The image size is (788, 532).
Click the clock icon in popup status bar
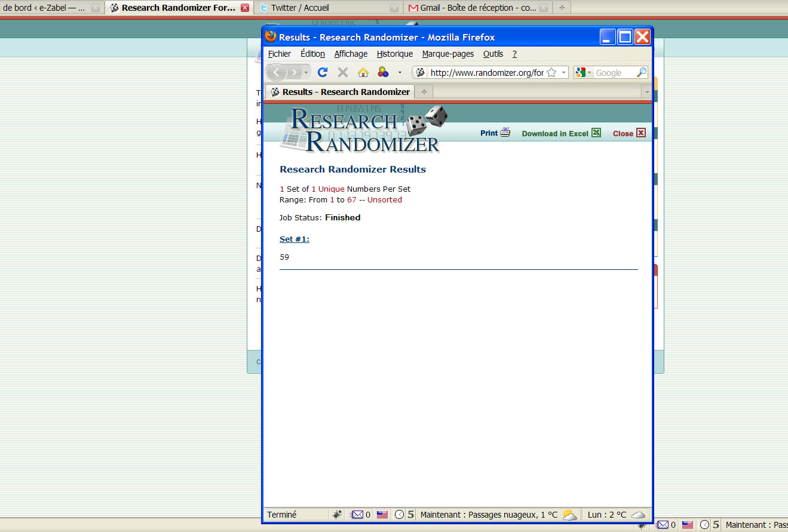pyautogui.click(x=399, y=515)
